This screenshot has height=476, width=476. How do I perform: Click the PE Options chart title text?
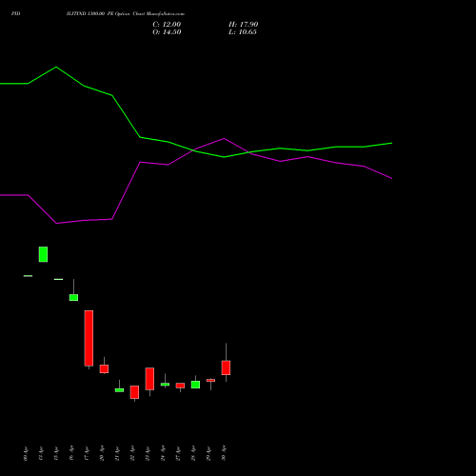pyautogui.click(x=126, y=14)
